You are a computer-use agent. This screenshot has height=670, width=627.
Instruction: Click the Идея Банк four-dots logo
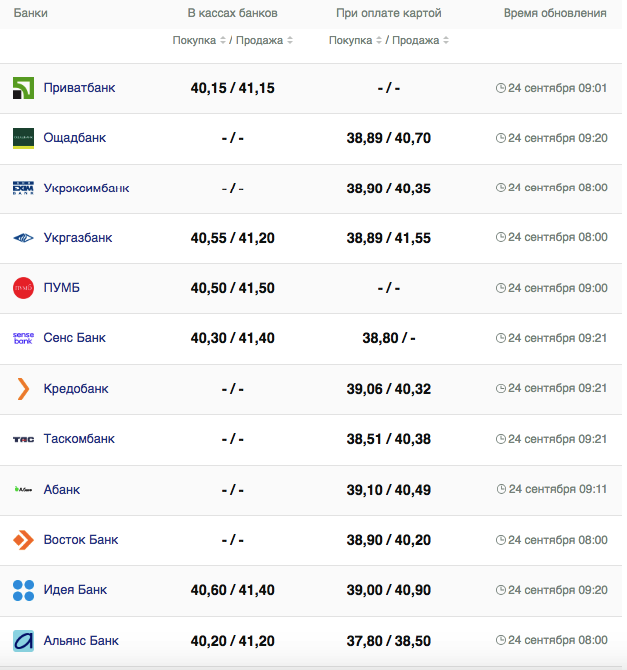(x=23, y=590)
